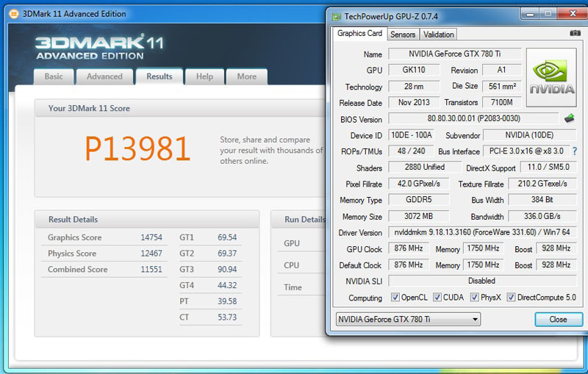Toggle the PhysX checkbox
This screenshot has width=588, height=374.
pos(474,298)
